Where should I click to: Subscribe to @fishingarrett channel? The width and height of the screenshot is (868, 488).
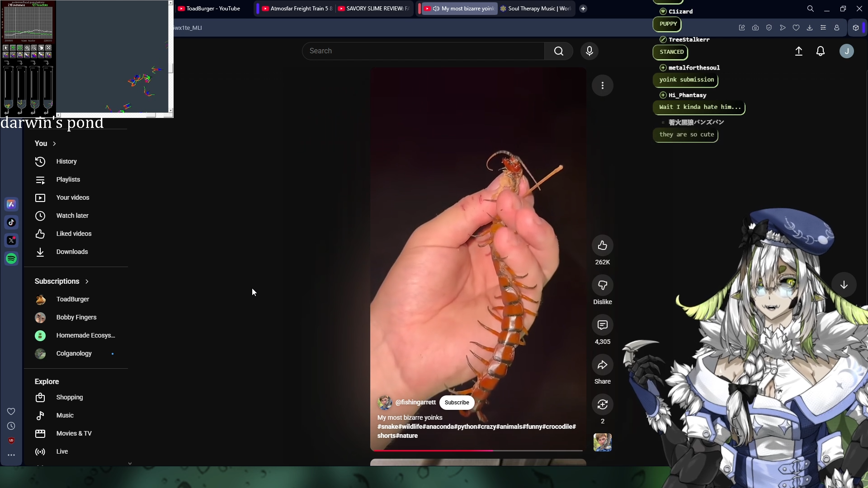[x=457, y=402]
